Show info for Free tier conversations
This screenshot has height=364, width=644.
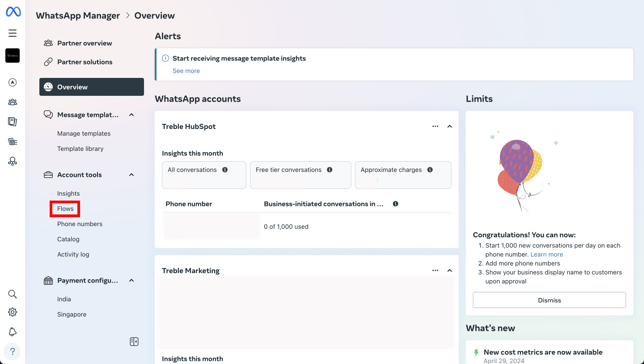330,170
